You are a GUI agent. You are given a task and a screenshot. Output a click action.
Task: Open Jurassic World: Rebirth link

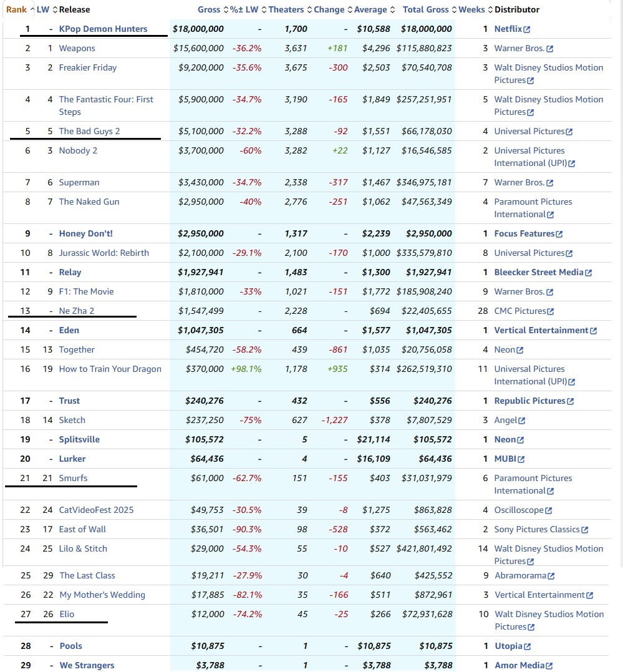[x=104, y=253]
